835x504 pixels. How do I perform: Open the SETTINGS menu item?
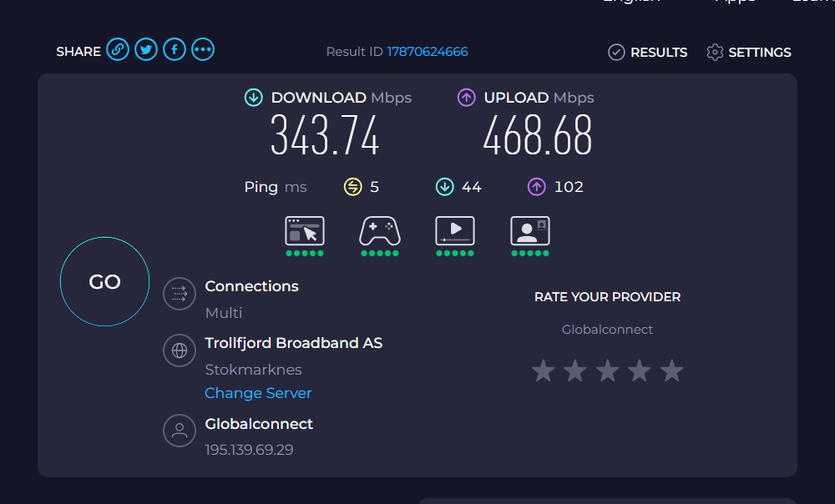click(x=749, y=53)
